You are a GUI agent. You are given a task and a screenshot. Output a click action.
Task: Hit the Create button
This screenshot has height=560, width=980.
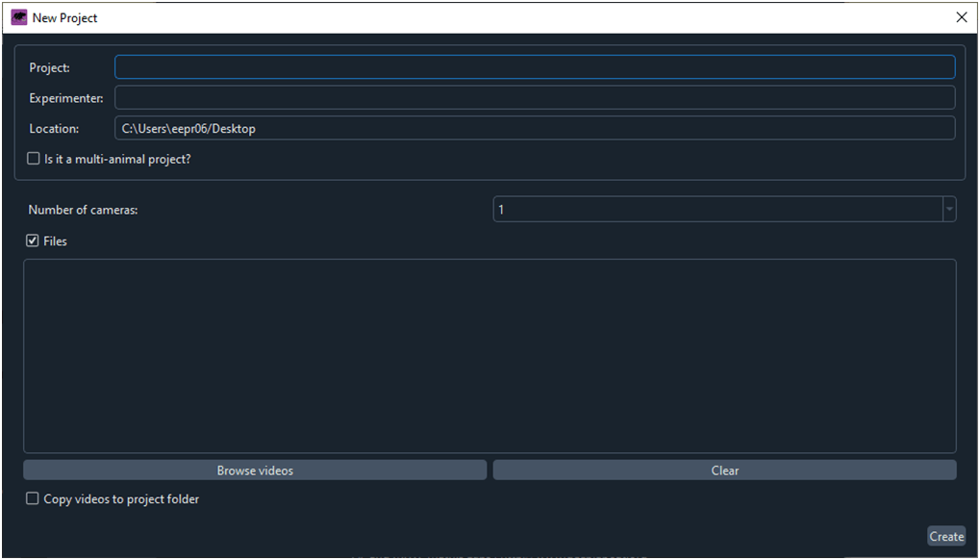coord(945,537)
